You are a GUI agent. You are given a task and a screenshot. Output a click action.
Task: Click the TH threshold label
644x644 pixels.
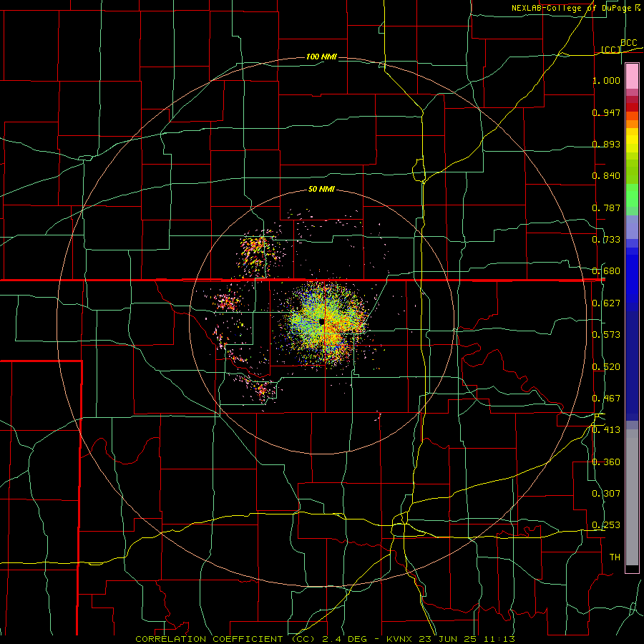point(615,557)
